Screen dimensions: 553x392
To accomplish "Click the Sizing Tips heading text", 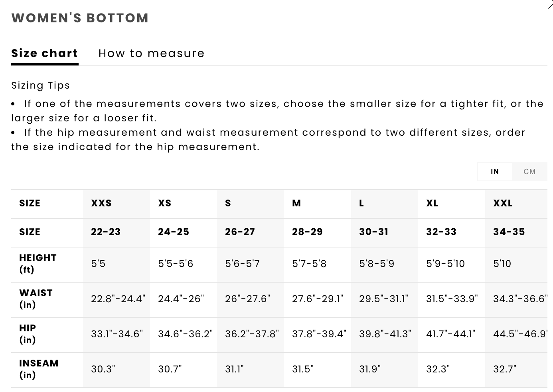I will pos(41,85).
